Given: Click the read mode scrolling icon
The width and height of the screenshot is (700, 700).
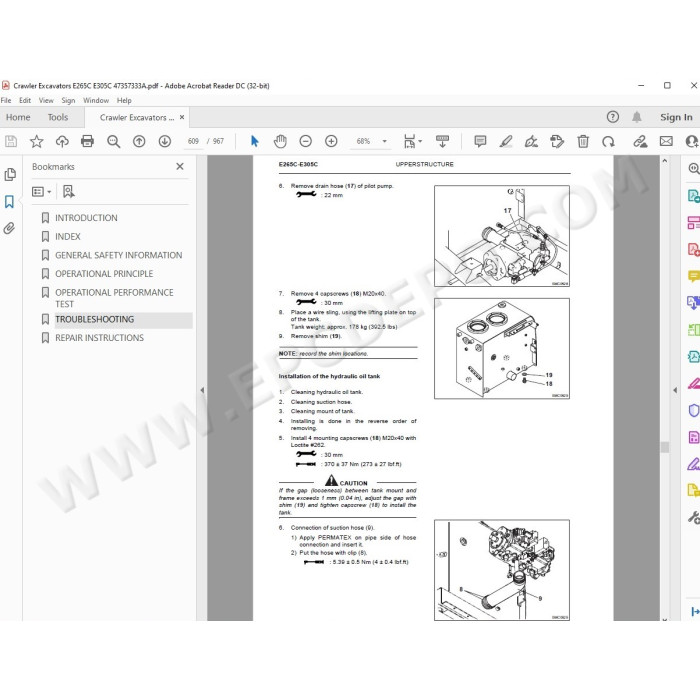Looking at the screenshot, I should pyautogui.click(x=442, y=142).
